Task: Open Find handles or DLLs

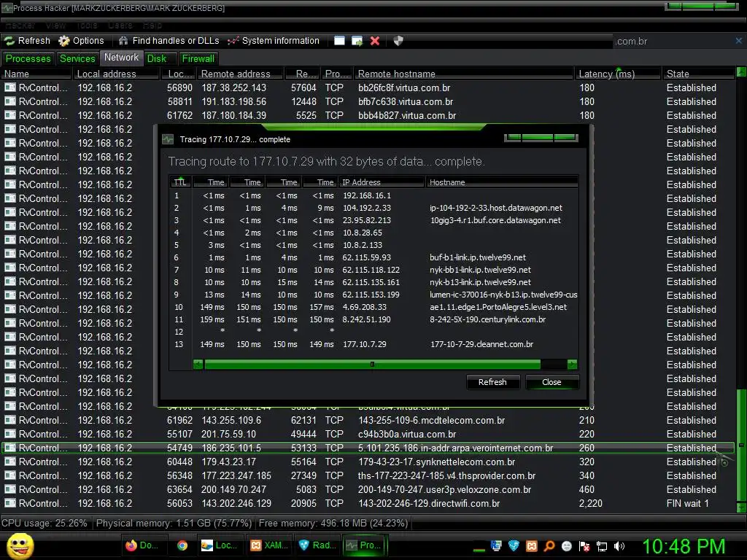Action: pyautogui.click(x=169, y=41)
